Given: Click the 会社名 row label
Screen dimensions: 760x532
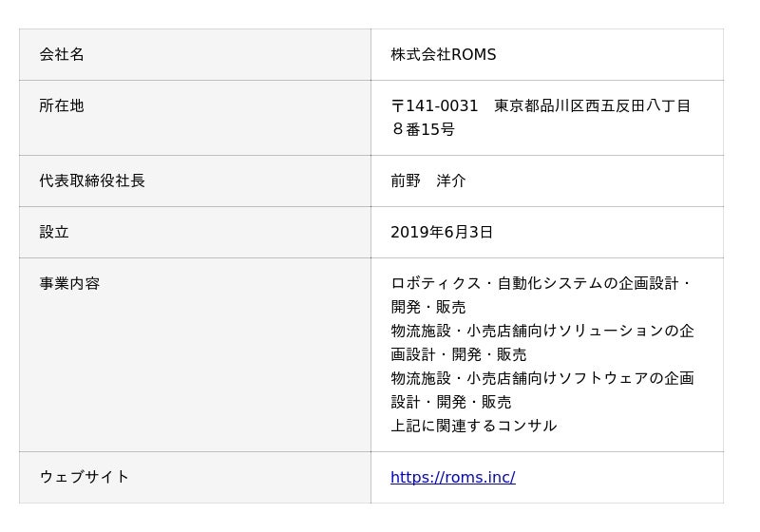Looking at the screenshot, I should point(62,54).
